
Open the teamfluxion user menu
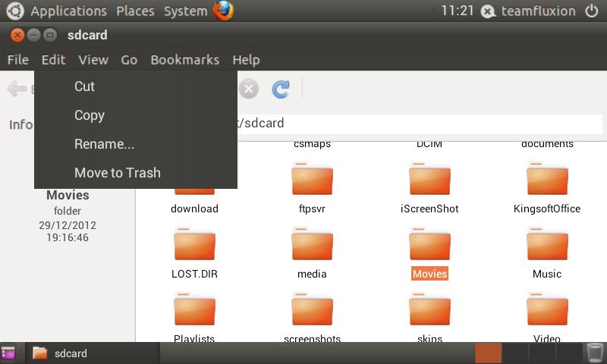pyautogui.click(x=538, y=11)
